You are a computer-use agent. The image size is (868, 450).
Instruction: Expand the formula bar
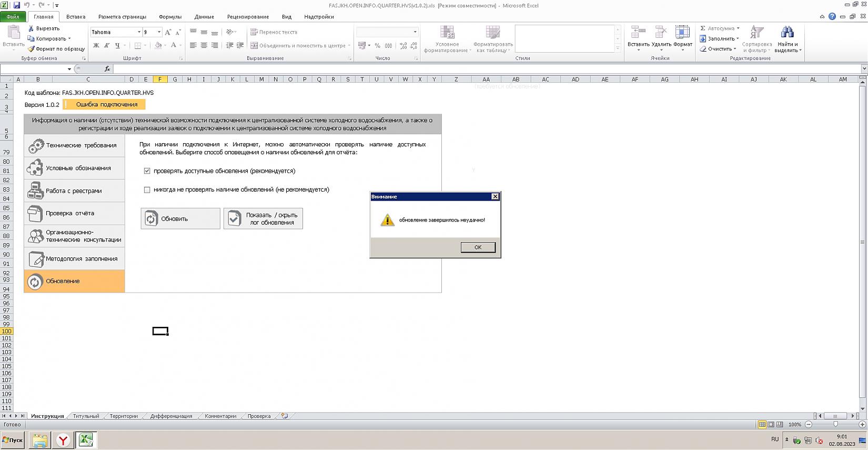point(864,69)
